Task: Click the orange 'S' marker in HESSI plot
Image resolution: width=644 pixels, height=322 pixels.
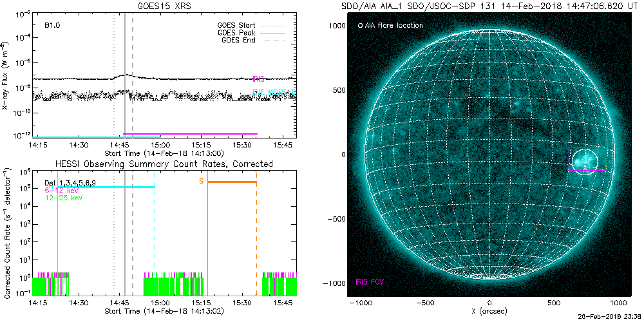Action: 201,182
